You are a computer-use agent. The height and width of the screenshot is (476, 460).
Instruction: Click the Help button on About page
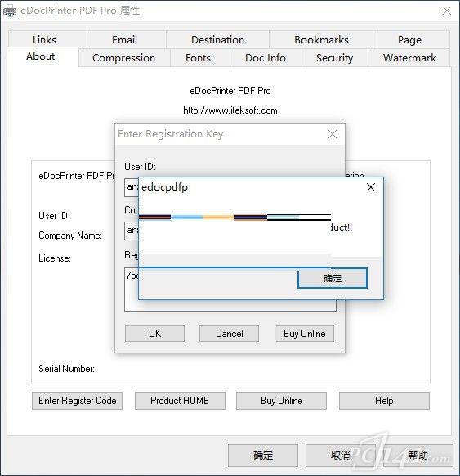[384, 401]
